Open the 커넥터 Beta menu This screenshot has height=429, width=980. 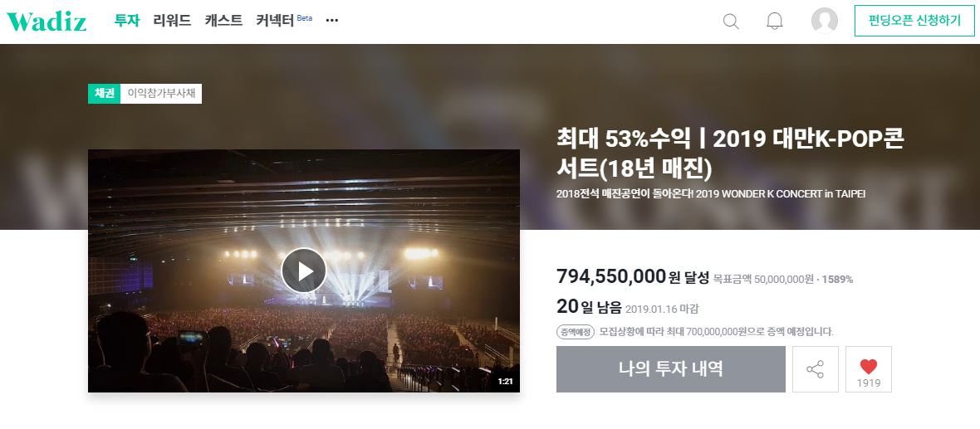tap(284, 21)
